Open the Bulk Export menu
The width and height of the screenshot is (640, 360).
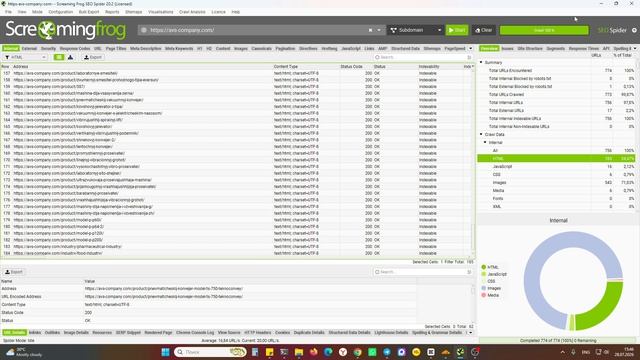tap(89, 12)
